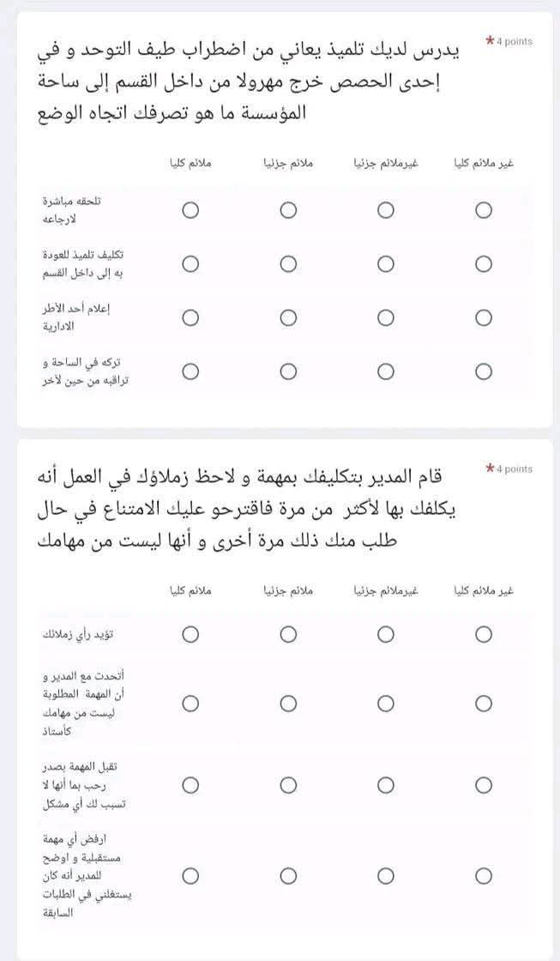Screen dimensions: 560x961
Task: Rate 'تؤيد رأي زملائك' as 'ملائم كليا'
Action: [190, 634]
